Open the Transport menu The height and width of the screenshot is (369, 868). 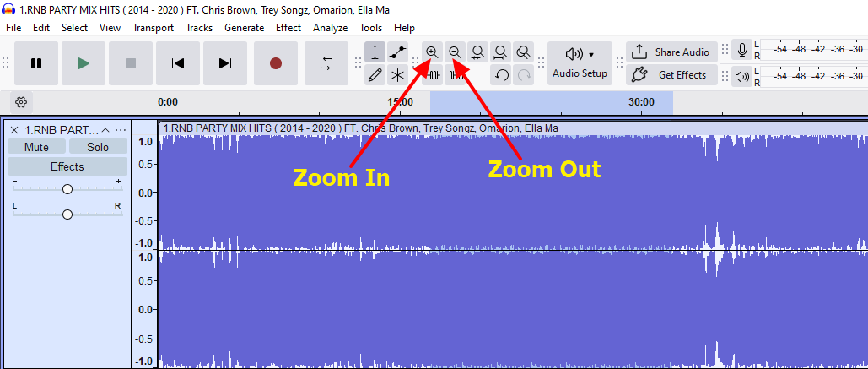click(154, 28)
